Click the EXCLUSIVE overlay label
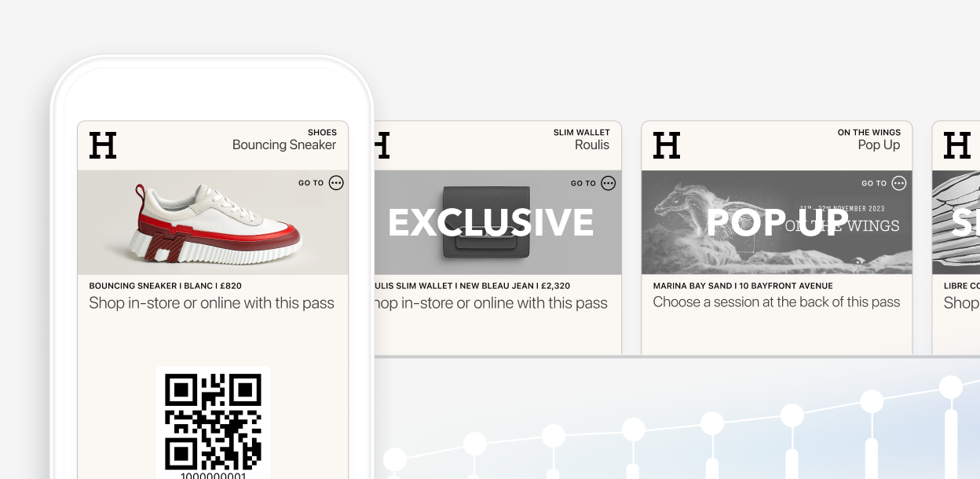Screen dimensions: 980x479 pos(491,222)
